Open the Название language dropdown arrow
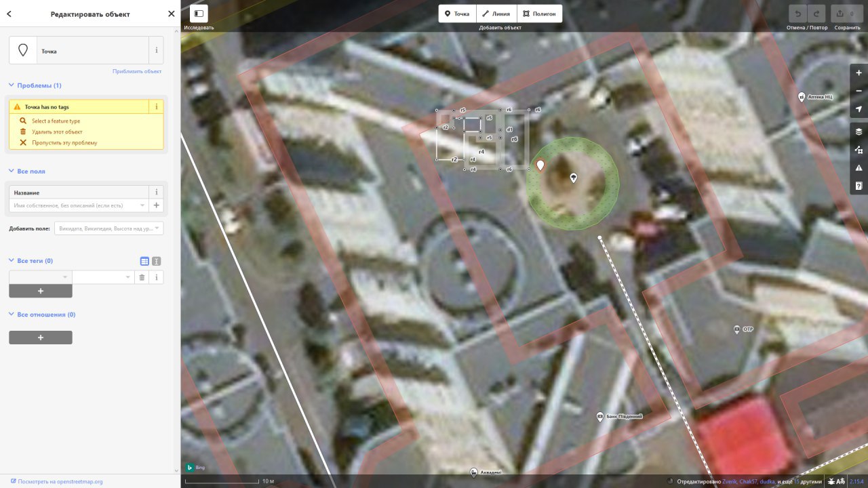868x488 pixels. click(143, 205)
